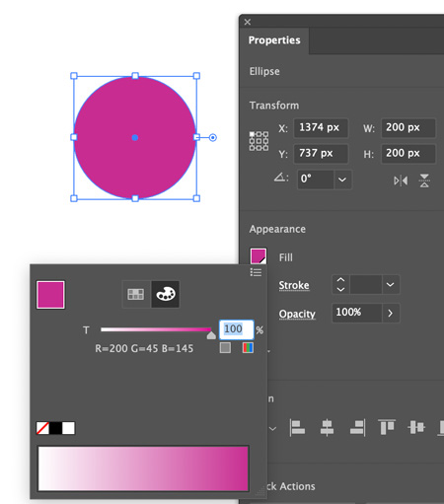Image resolution: width=444 pixels, height=504 pixels.
Task: Click horizontal align center icon
Action: (327, 428)
